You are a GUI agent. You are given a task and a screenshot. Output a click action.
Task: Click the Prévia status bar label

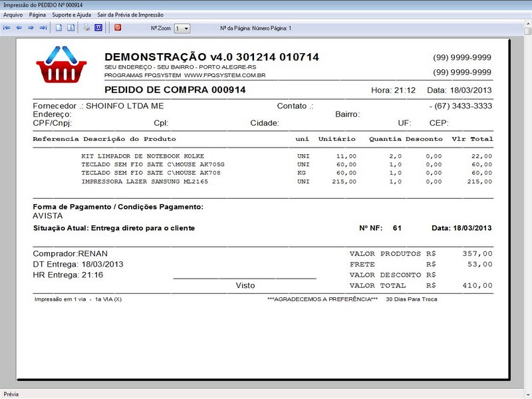(x=11, y=394)
